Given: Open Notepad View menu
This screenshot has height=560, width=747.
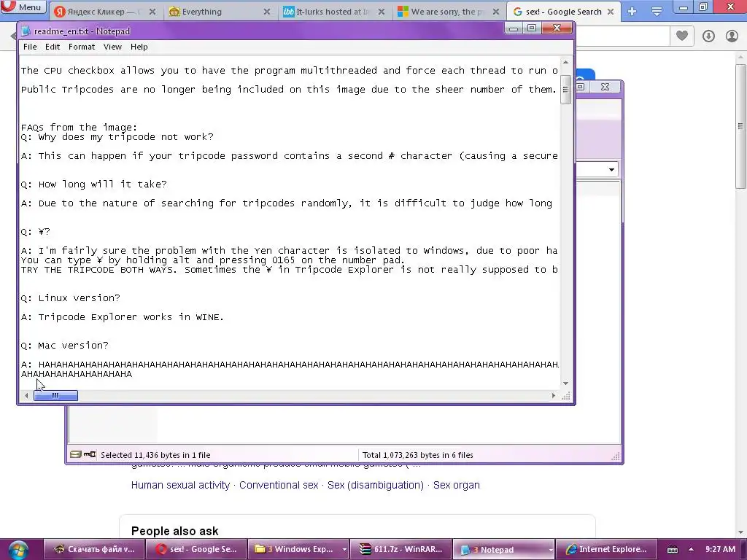Looking at the screenshot, I should [112, 47].
